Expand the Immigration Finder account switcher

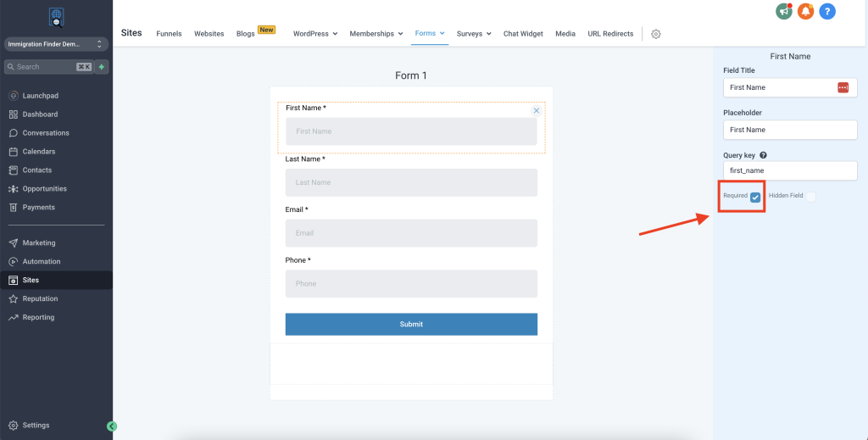(x=56, y=43)
